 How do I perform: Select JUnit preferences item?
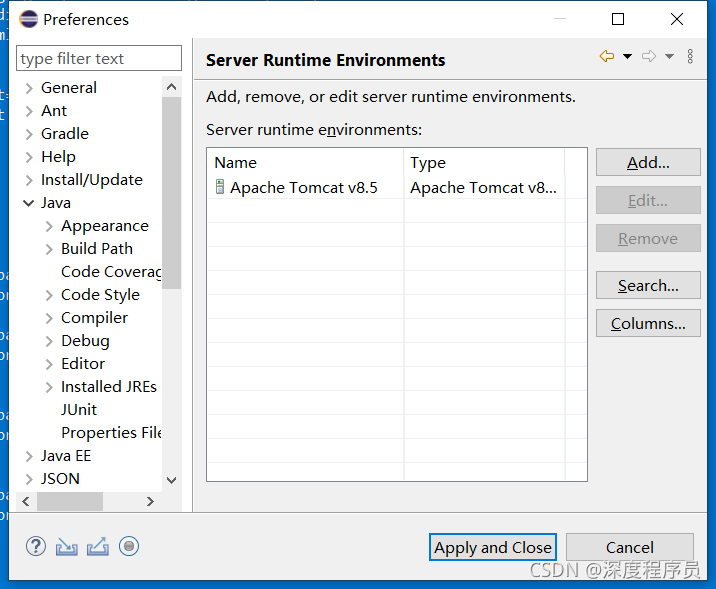point(79,410)
